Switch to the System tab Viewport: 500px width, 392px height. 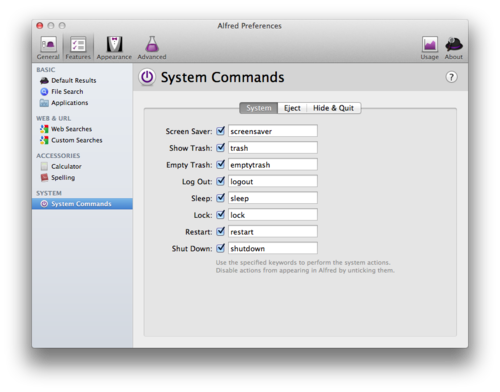tap(259, 108)
